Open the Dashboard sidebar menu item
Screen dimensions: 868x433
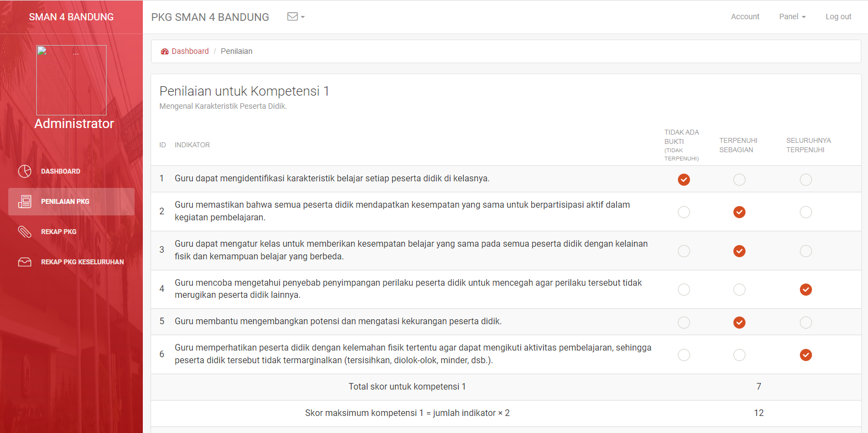pyautogui.click(x=71, y=171)
